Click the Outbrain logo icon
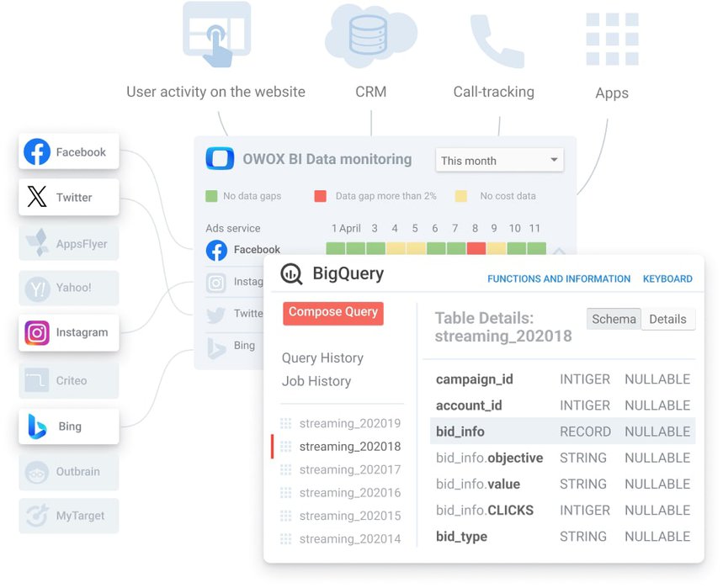 click(37, 472)
